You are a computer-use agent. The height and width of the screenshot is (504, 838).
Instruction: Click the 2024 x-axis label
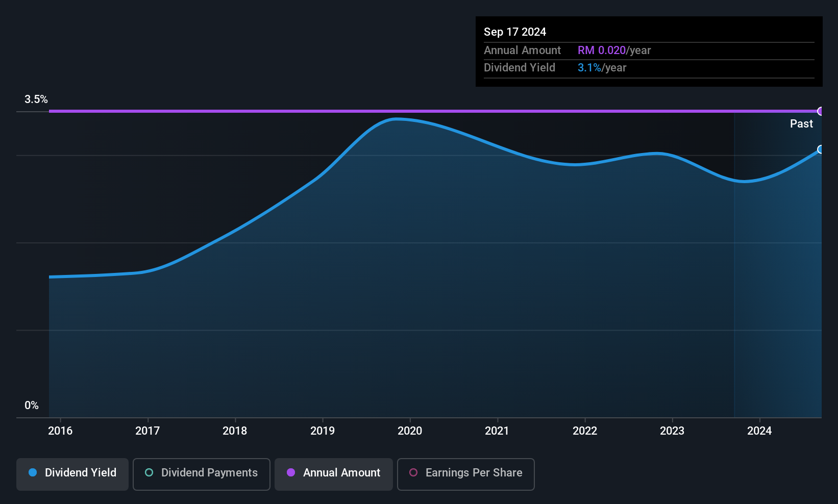pos(759,431)
